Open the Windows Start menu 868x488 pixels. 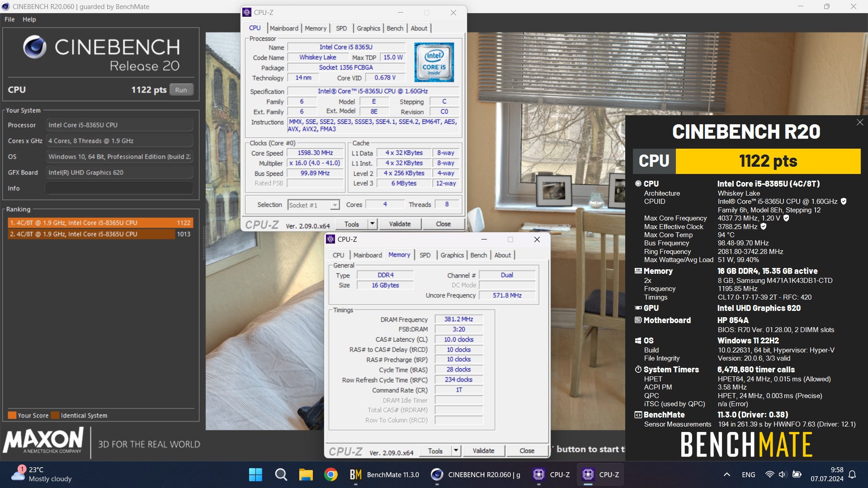255,474
